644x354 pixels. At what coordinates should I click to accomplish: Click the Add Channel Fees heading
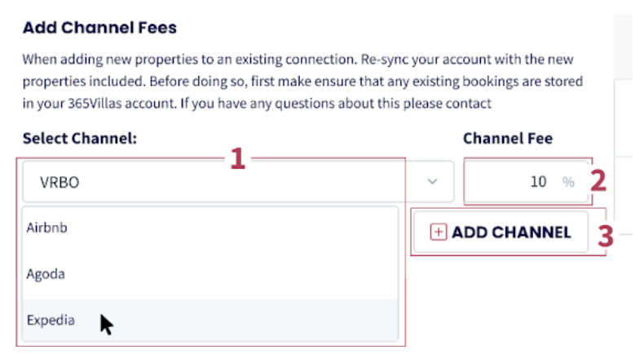tap(99, 29)
